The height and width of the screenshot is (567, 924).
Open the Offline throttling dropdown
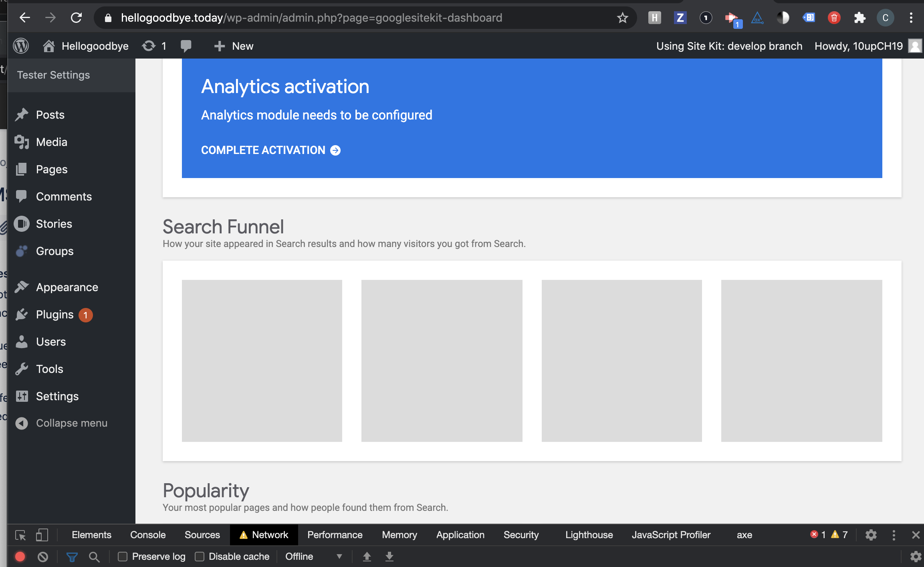point(313,557)
